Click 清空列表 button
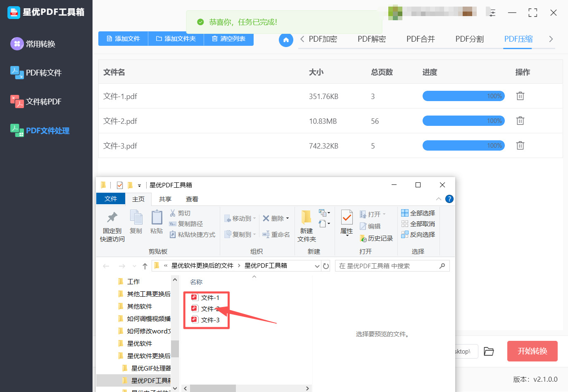 [228, 39]
